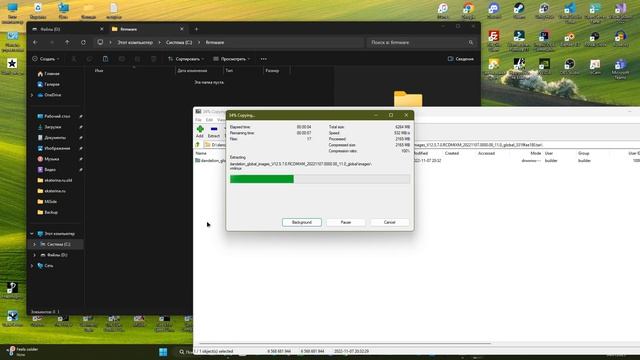Switch to the Файлы (D:) Explorer tab

click(50, 29)
